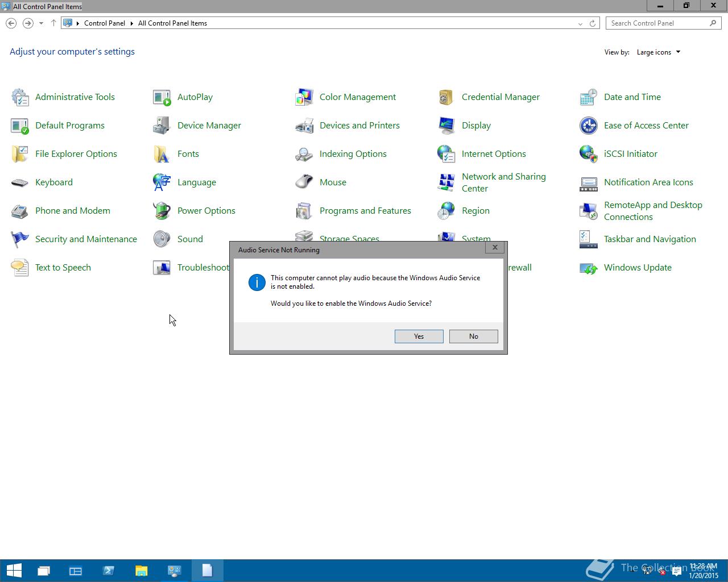Click the taskbar clock showing 1/20/2015

tap(704, 571)
